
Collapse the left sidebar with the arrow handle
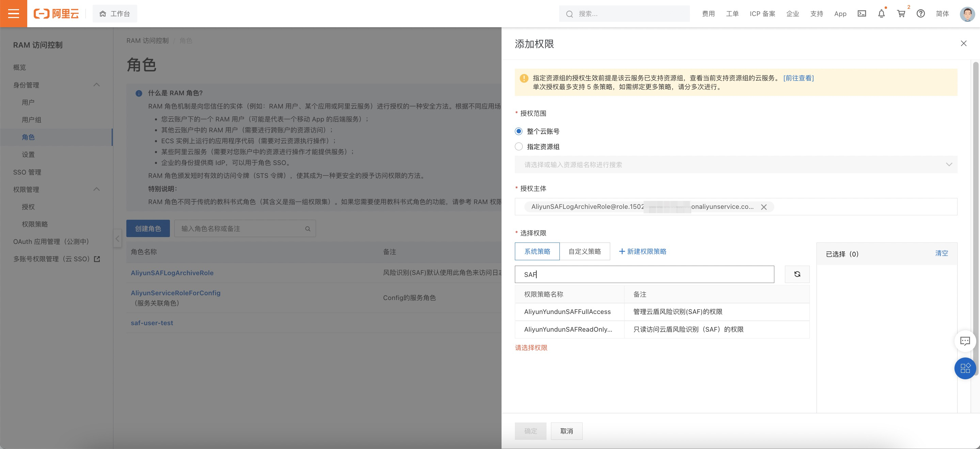point(117,239)
